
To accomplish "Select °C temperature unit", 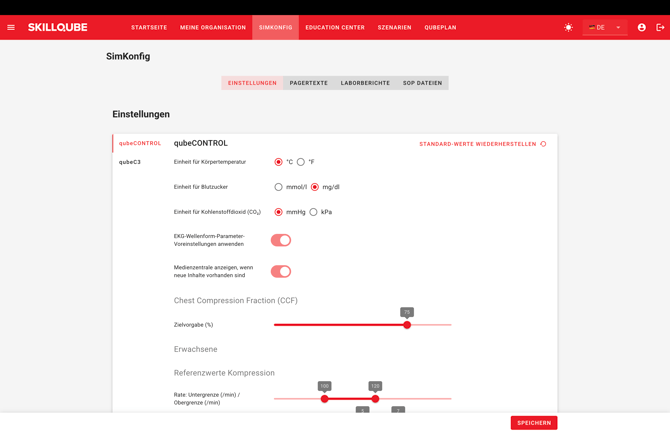I will (279, 162).
